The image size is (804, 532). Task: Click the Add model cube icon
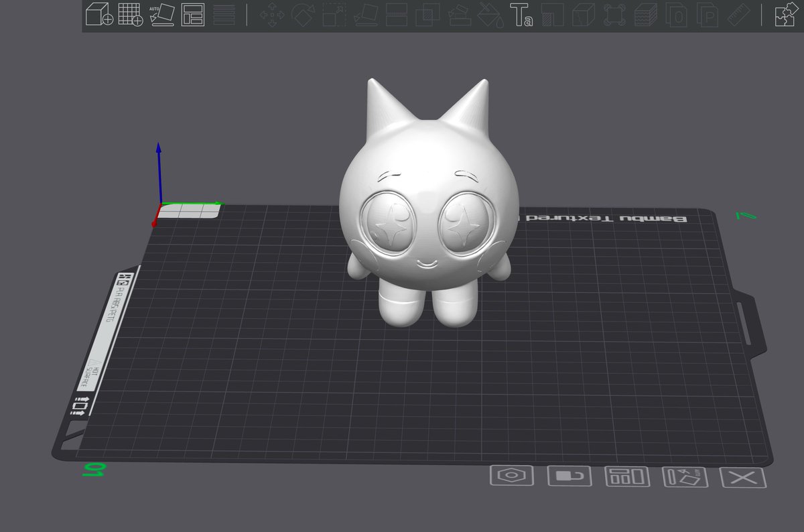99,14
